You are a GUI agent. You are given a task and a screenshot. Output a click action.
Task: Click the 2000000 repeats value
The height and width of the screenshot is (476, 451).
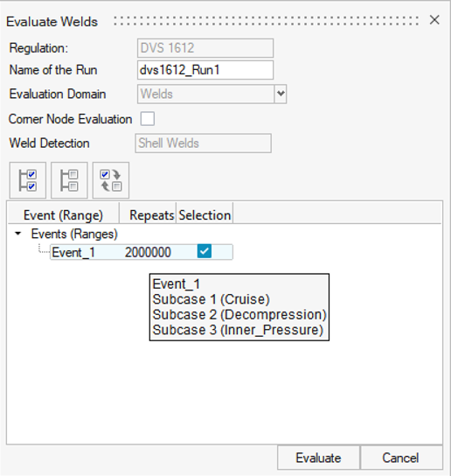pyautogui.click(x=148, y=252)
